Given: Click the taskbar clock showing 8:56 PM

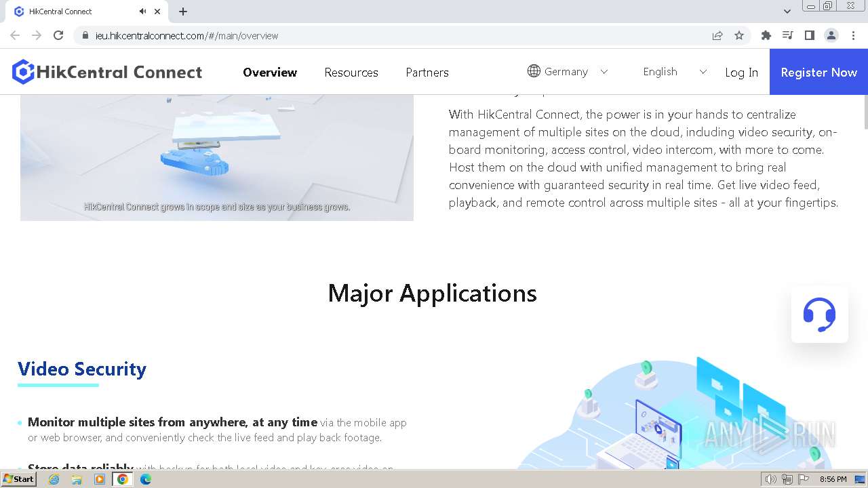Looking at the screenshot, I should (833, 479).
